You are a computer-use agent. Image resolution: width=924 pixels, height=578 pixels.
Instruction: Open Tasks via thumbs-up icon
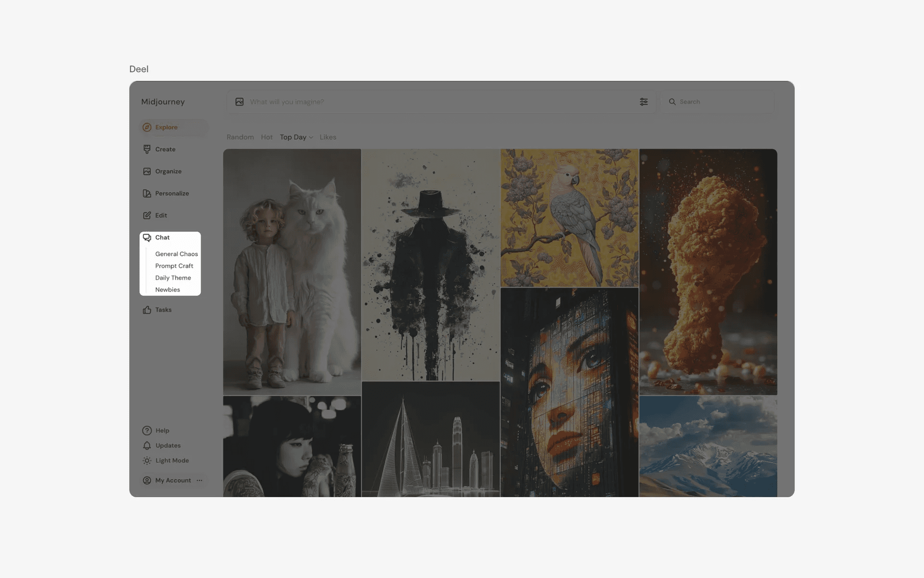(147, 310)
